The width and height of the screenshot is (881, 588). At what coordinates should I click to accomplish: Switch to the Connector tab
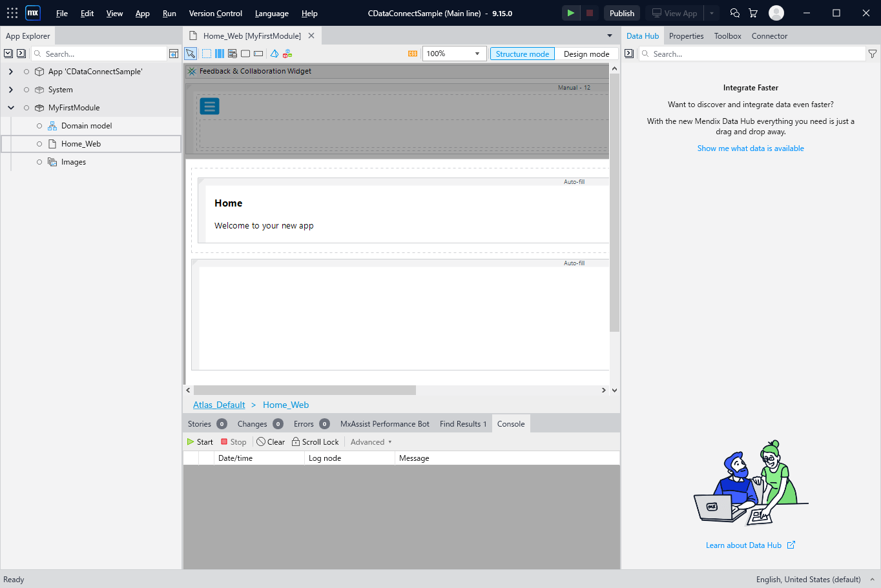pyautogui.click(x=769, y=36)
